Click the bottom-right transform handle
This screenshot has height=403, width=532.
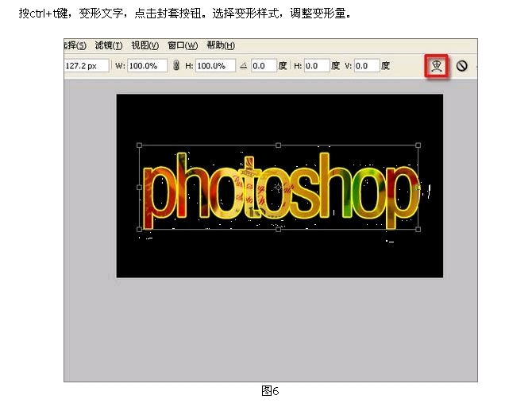[418, 230]
